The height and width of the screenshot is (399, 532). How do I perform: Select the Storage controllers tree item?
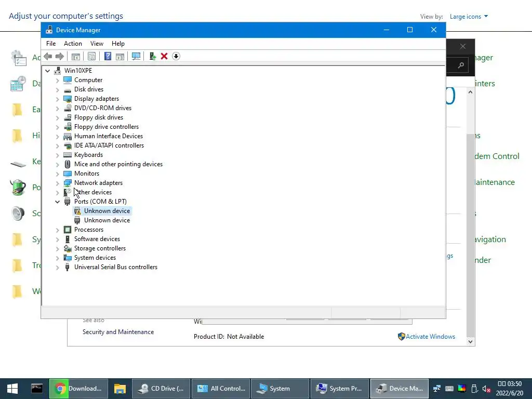click(100, 248)
